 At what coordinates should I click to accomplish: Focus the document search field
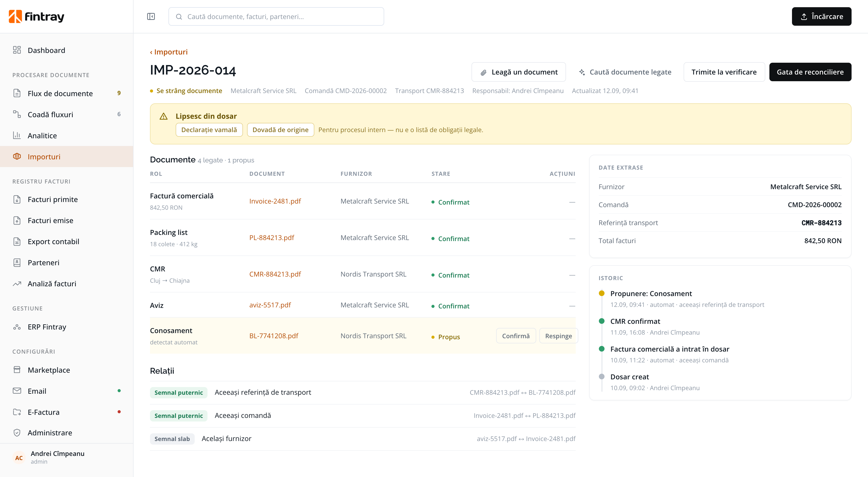tap(276, 16)
